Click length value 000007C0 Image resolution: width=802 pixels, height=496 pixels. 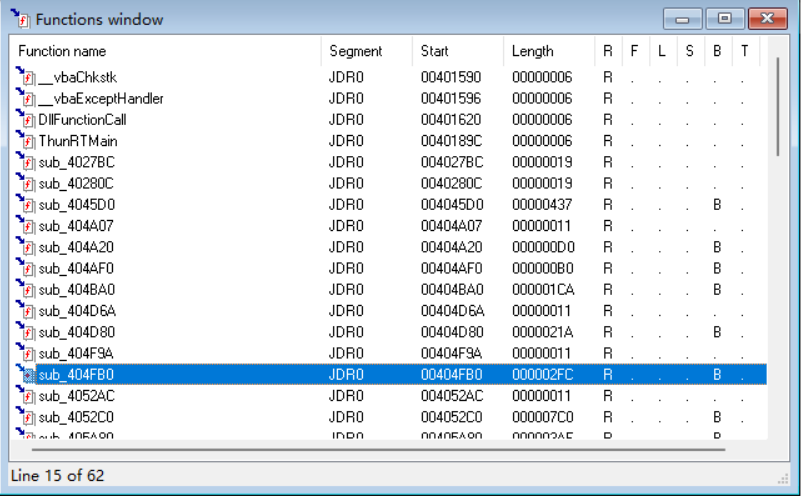542,417
